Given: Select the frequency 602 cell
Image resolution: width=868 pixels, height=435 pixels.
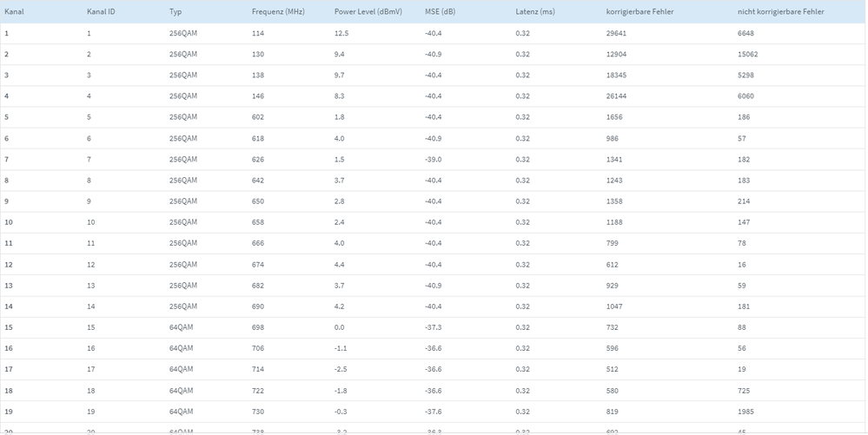Looking at the screenshot, I should coord(258,117).
